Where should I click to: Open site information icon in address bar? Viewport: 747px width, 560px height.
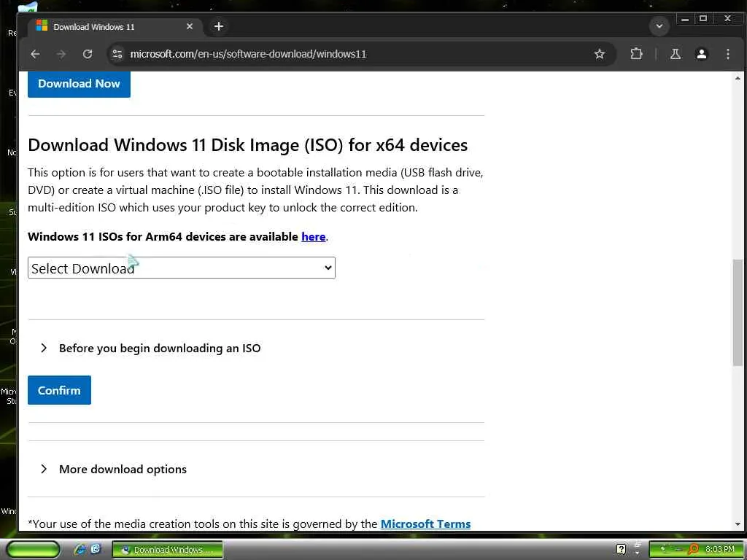117,54
